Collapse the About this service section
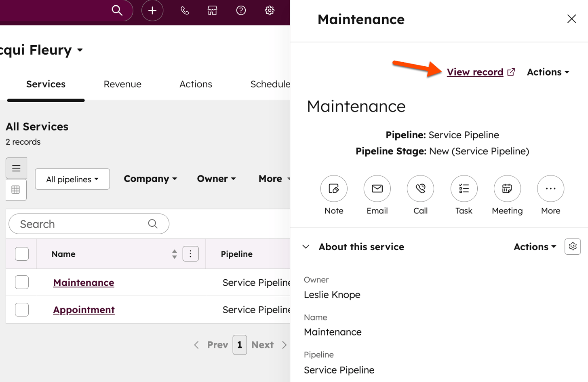Viewport: 588px width, 382px height. coord(306,247)
